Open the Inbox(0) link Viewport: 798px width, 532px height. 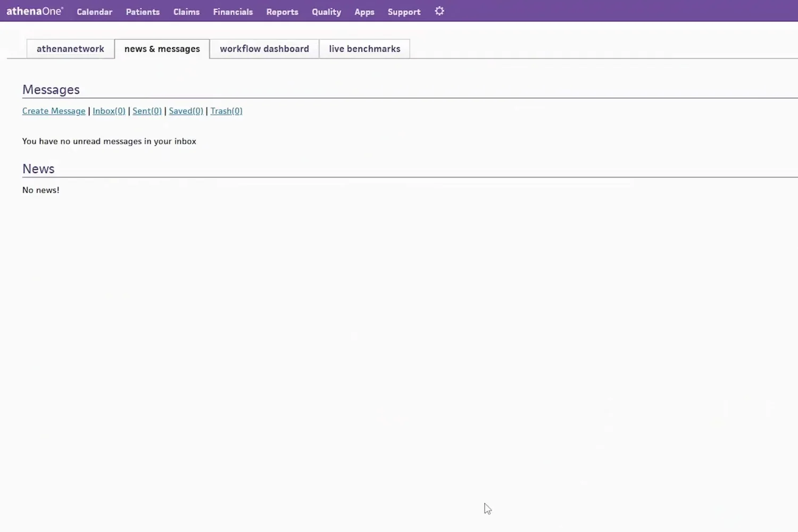[109, 111]
